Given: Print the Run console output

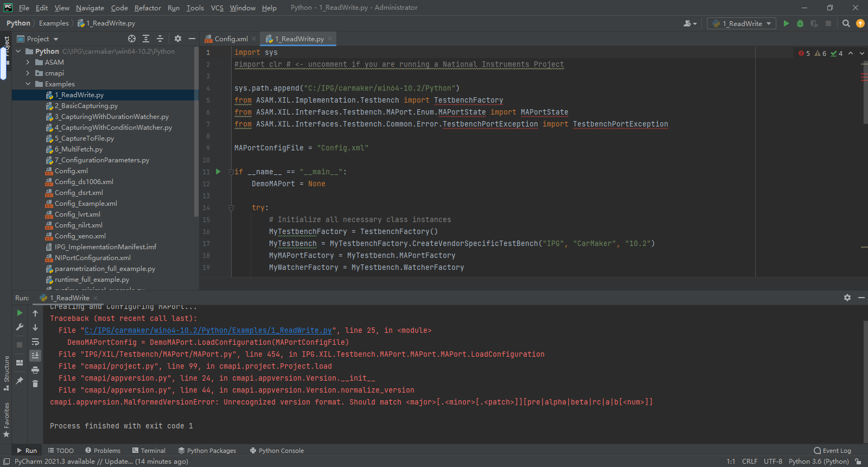Looking at the screenshot, I should coord(35,370).
